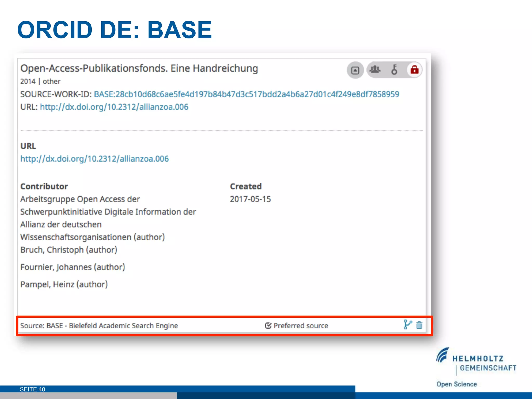This screenshot has width=532, height=399.
Task: Click contributor 'Bruch, Christoph (author)'
Action: [x=69, y=250]
